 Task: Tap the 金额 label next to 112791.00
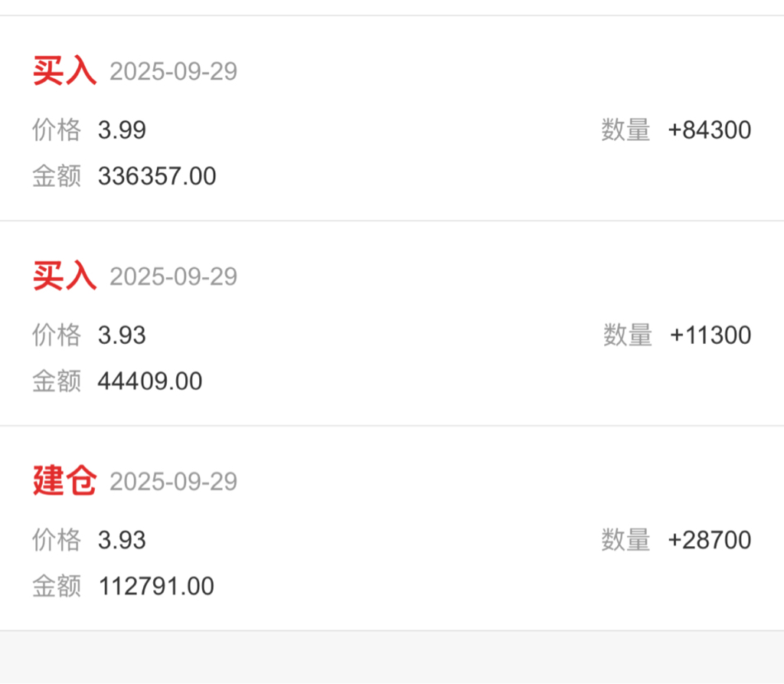(57, 586)
